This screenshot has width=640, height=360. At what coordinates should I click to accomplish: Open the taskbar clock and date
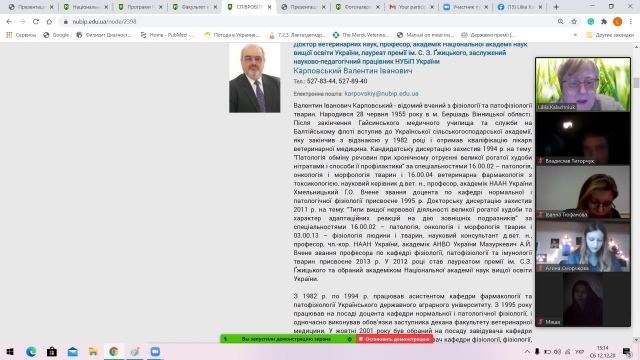(x=603, y=352)
